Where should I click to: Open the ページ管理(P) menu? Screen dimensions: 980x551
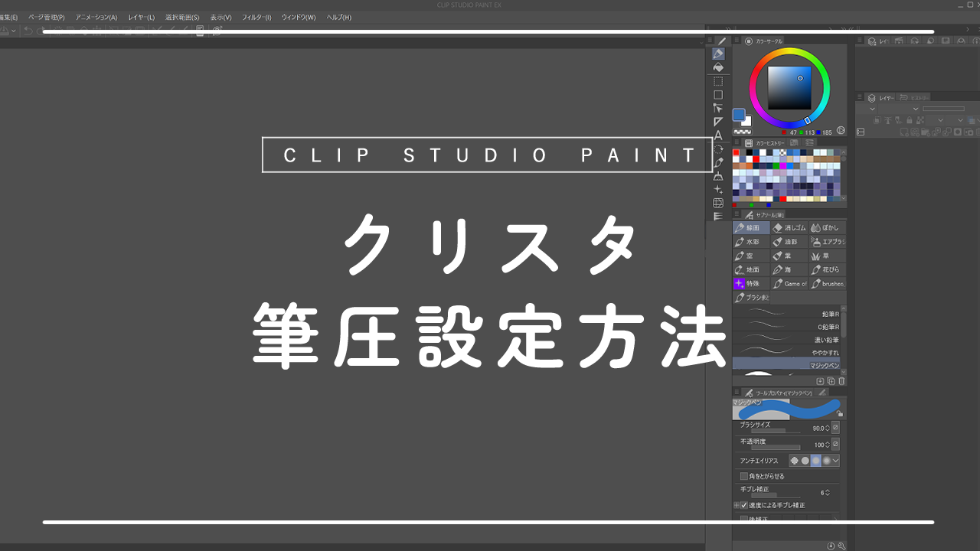click(x=47, y=17)
